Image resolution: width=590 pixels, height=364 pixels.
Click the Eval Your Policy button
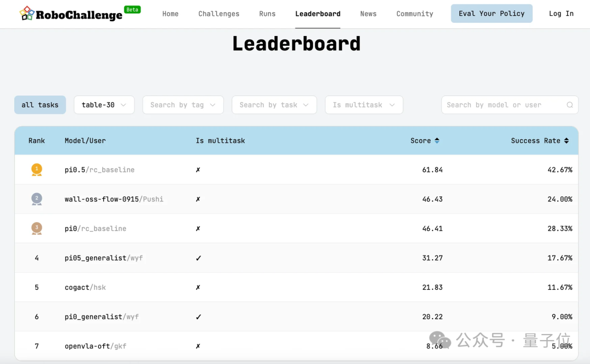click(x=492, y=14)
